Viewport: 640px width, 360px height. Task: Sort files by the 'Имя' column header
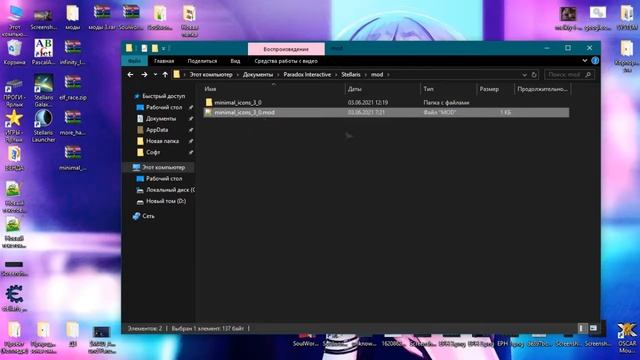[273, 89]
